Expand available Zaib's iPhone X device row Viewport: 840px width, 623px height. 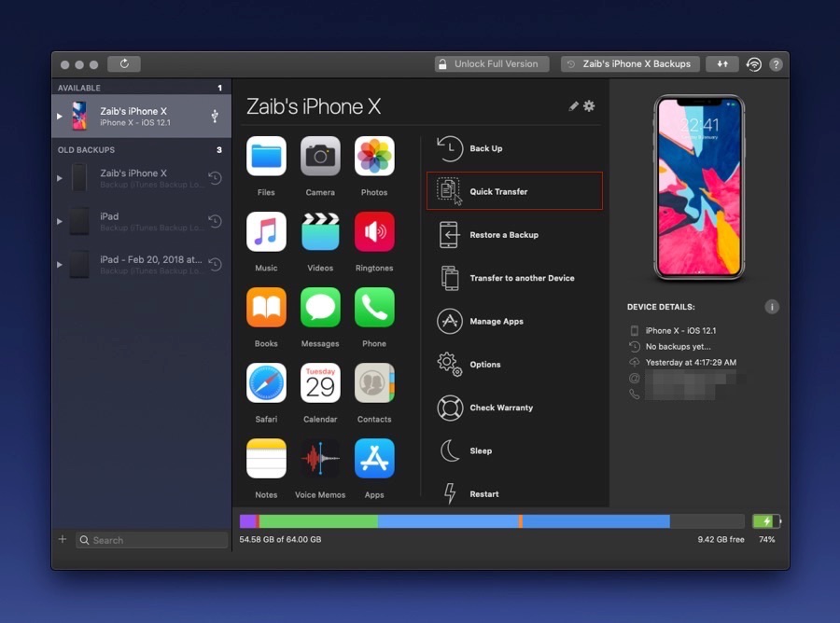click(60, 117)
